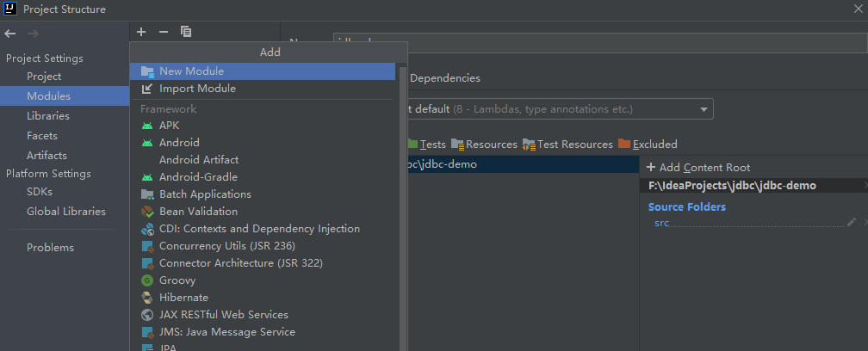Click the Groovy green icon
Image resolution: width=868 pixels, height=351 pixels.
pos(147,280)
